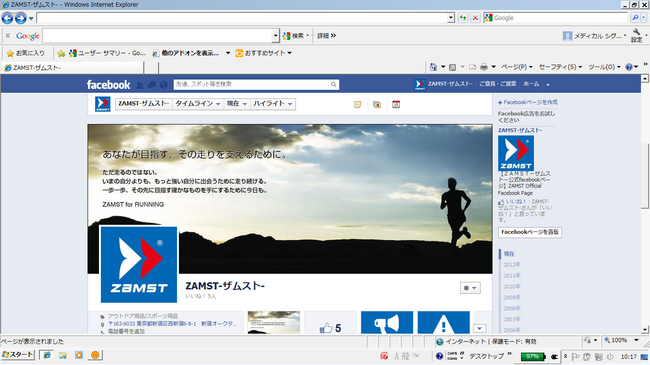Open the cover photo thumbnail tile
Screen dimensions: 650x365
pyautogui.click(x=274, y=322)
